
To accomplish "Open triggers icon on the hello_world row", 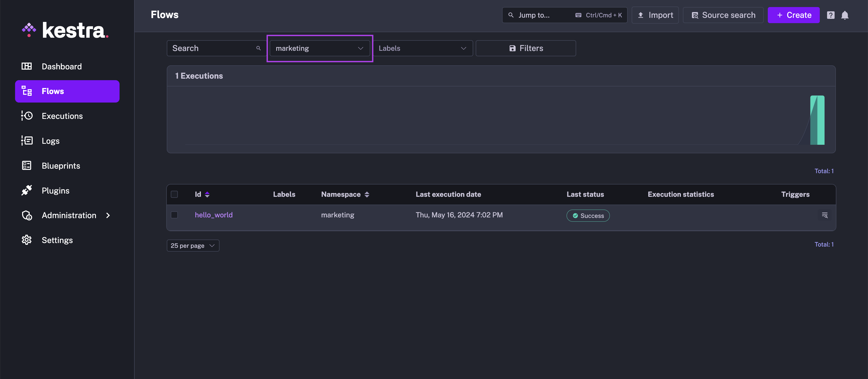I will tap(825, 215).
